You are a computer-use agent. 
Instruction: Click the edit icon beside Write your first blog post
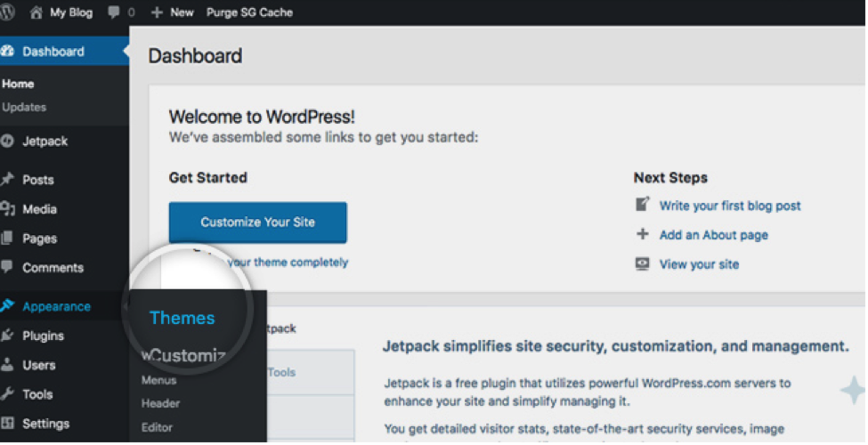coord(642,205)
